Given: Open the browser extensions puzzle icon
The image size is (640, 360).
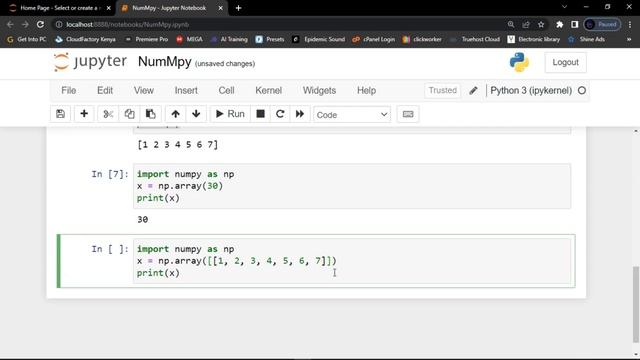Looking at the screenshot, I should pyautogui.click(x=560, y=24).
